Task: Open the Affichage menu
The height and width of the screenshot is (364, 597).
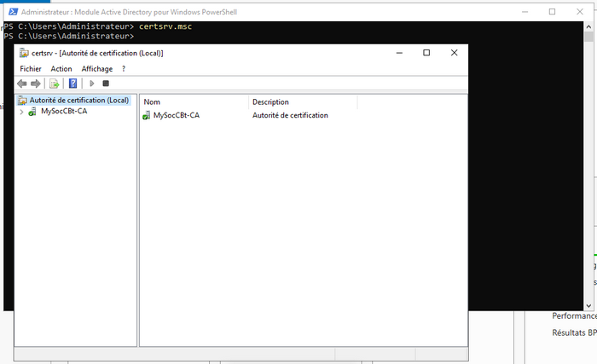Action: [96, 68]
